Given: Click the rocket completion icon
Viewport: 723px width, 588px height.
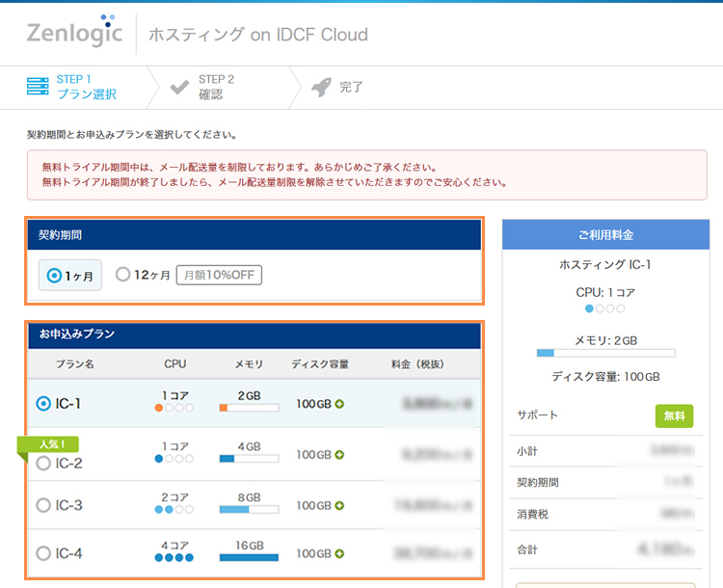Looking at the screenshot, I should pyautogui.click(x=321, y=87).
